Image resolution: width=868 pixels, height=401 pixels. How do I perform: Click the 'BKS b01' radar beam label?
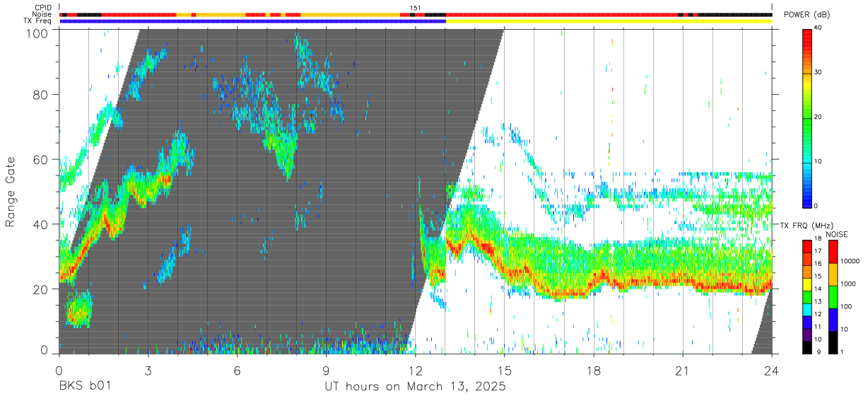pyautogui.click(x=84, y=387)
